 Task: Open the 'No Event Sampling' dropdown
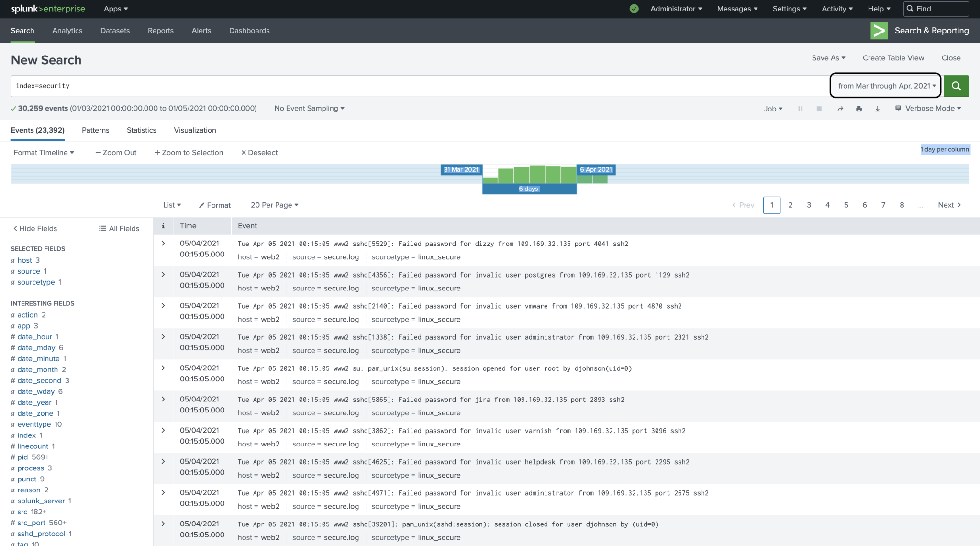point(309,108)
